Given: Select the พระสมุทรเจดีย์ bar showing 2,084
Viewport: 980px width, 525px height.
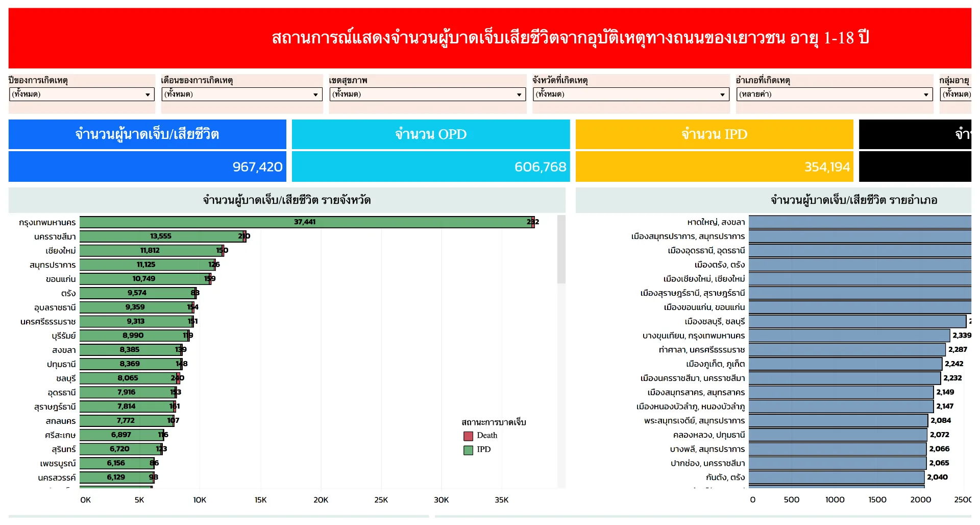Looking at the screenshot, I should pyautogui.click(x=839, y=421).
